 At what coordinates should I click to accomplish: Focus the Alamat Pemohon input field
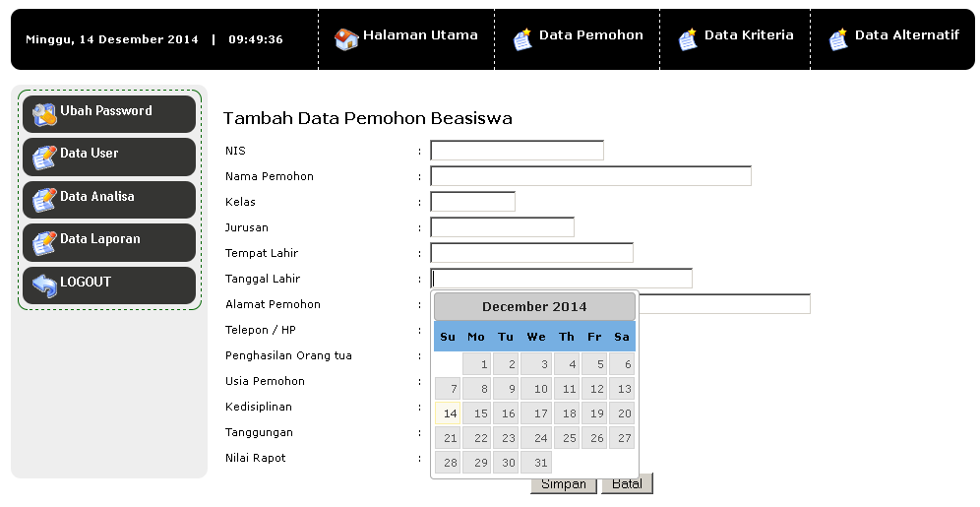point(724,304)
